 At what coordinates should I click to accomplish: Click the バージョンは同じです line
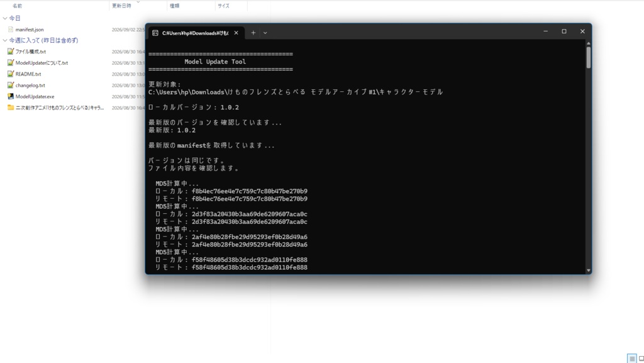pos(187,160)
